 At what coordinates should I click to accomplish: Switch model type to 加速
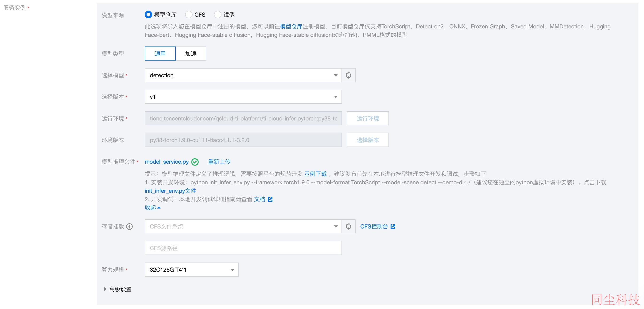click(191, 54)
